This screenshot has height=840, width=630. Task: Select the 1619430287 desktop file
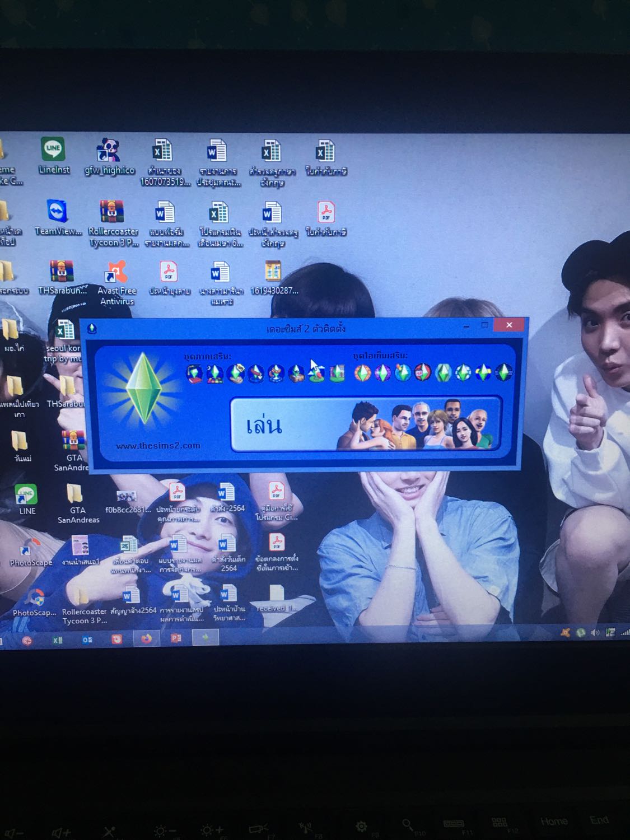click(274, 278)
